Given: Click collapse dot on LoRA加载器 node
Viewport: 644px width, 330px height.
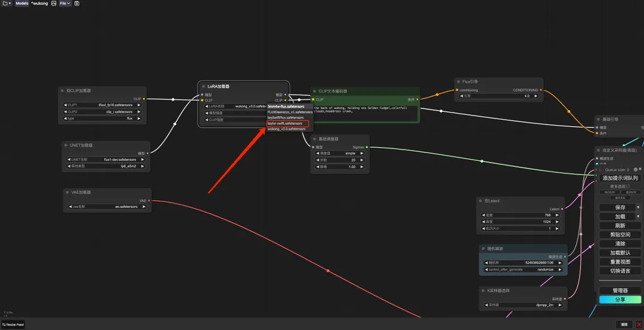Looking at the screenshot, I should pyautogui.click(x=204, y=86).
